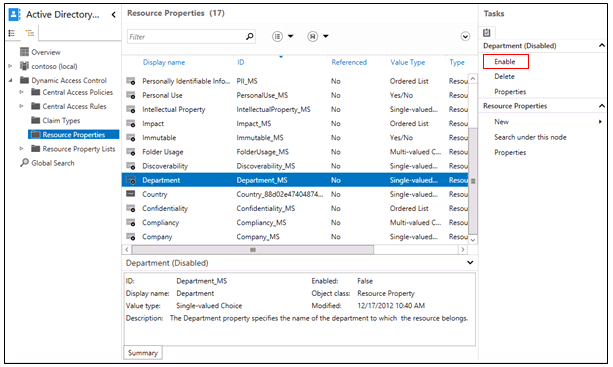
Task: Switch navigation pane to tree view icon
Action: click(x=30, y=33)
